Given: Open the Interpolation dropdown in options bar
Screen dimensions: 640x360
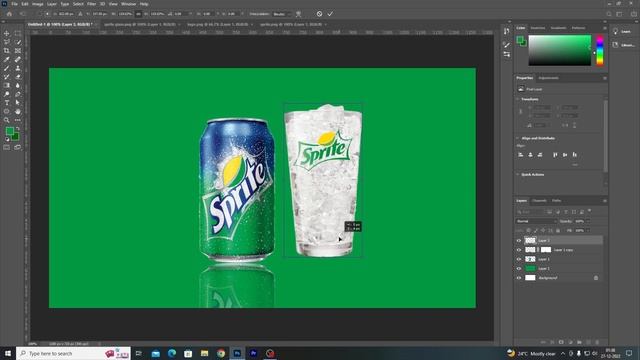Looking at the screenshot, I should click(281, 14).
